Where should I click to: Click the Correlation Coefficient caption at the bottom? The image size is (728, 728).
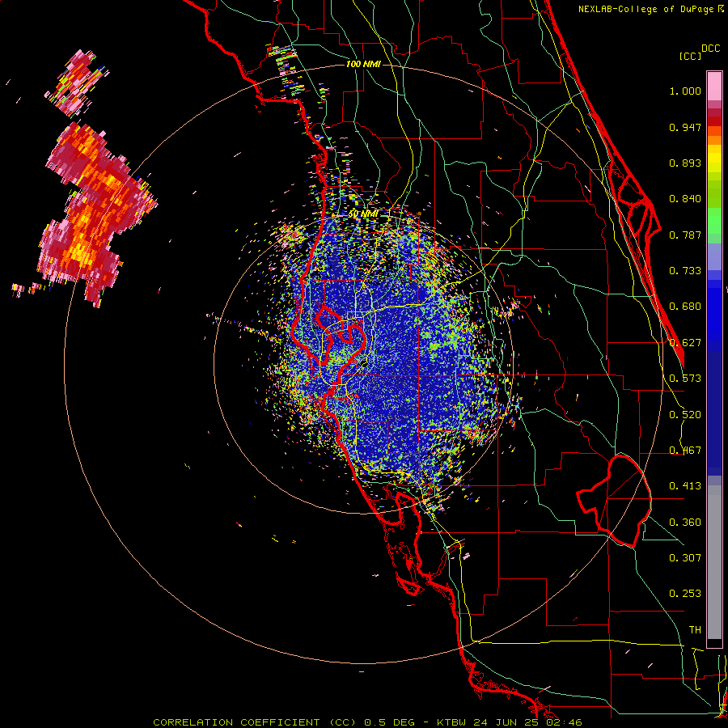pyautogui.click(x=367, y=722)
